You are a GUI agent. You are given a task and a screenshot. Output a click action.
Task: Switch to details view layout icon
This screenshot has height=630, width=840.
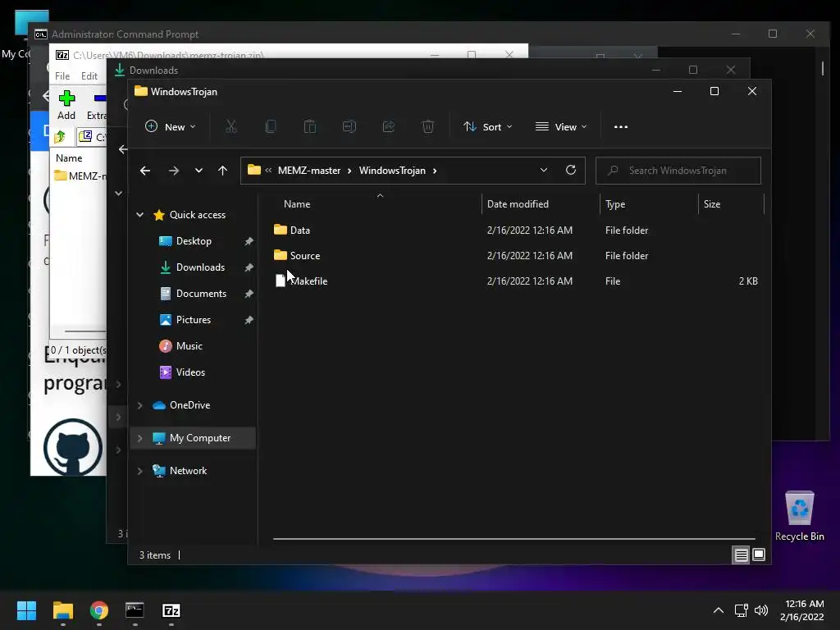741,555
